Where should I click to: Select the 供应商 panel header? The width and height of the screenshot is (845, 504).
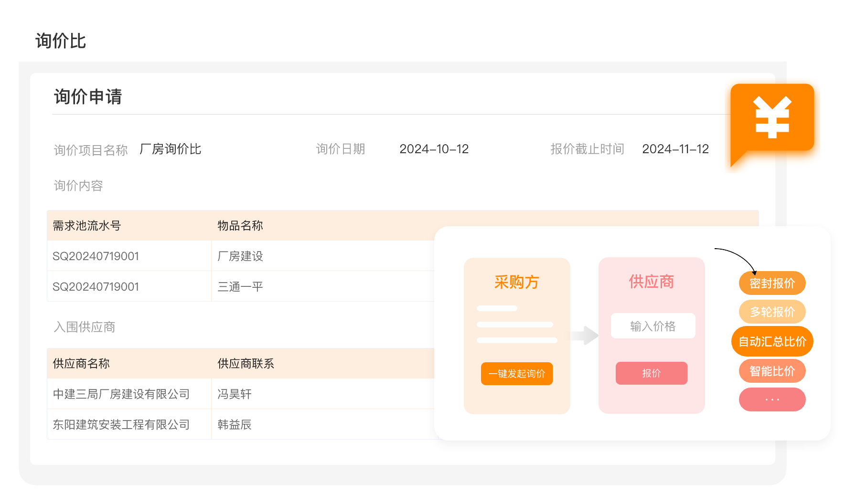pyautogui.click(x=651, y=282)
